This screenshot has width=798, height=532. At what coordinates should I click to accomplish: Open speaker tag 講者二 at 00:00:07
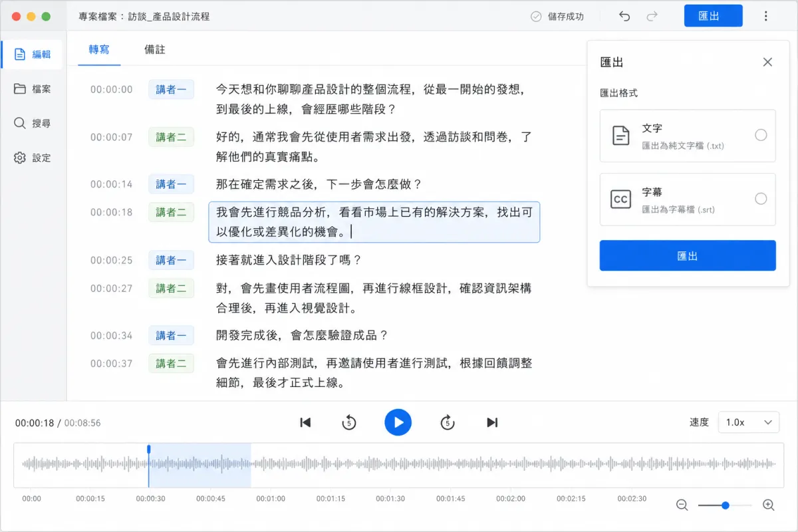pos(171,137)
